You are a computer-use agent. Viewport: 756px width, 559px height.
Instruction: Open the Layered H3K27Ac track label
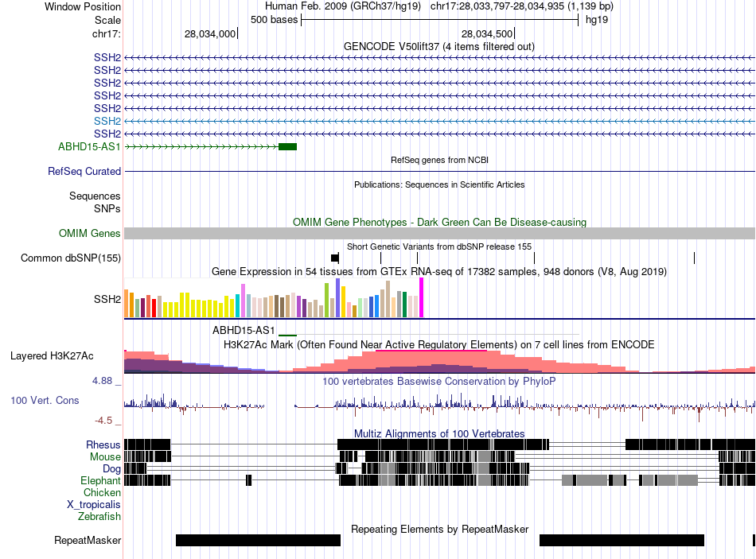[x=52, y=356]
